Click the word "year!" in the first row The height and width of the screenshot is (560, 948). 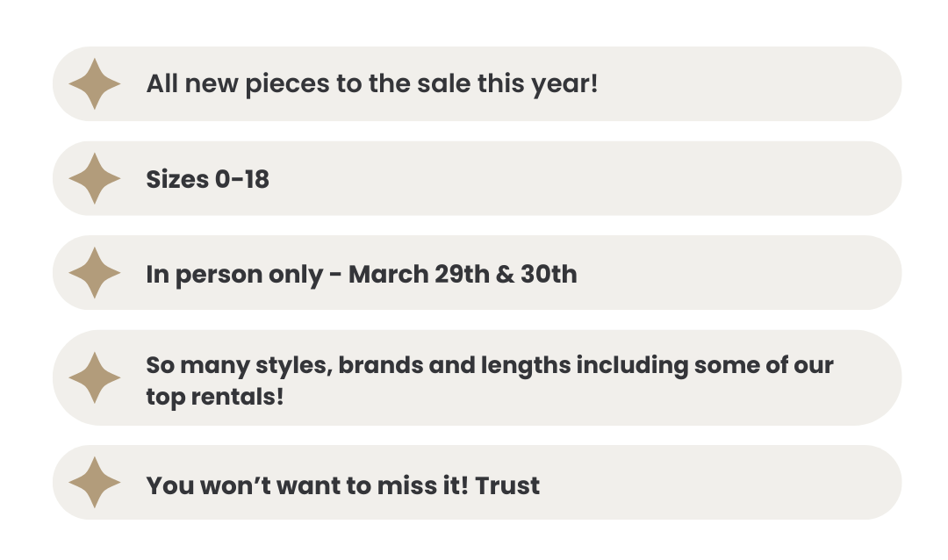[x=564, y=84]
